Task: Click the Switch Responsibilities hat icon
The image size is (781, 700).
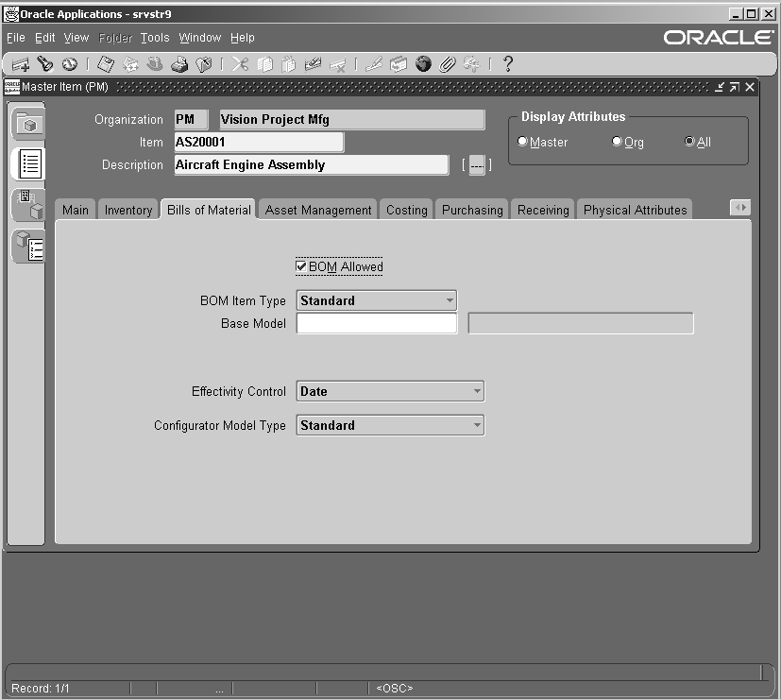Action: coord(155,64)
